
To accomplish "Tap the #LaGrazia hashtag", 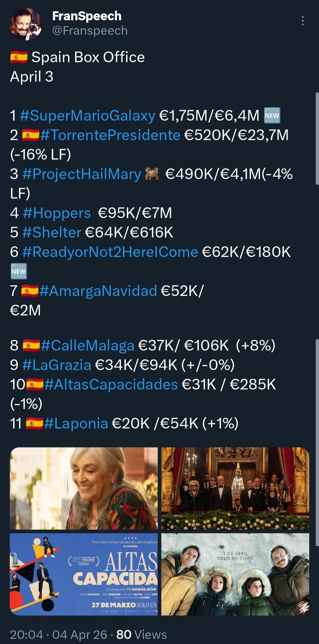I will (57, 365).
